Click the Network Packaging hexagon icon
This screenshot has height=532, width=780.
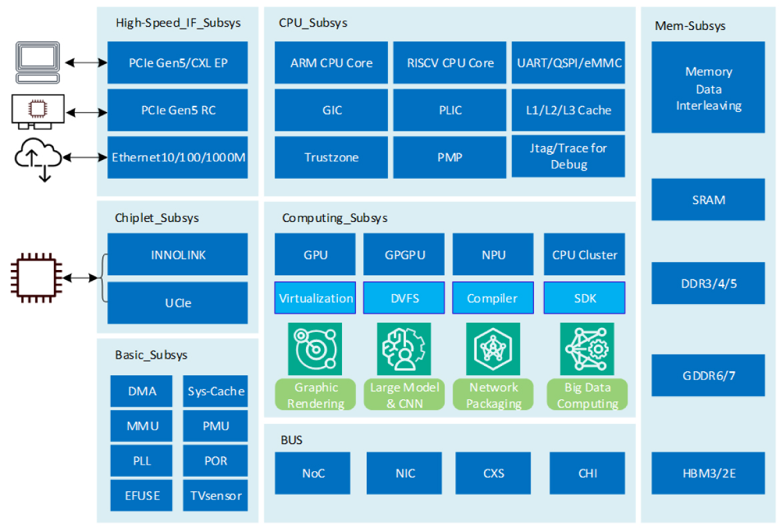click(x=493, y=349)
